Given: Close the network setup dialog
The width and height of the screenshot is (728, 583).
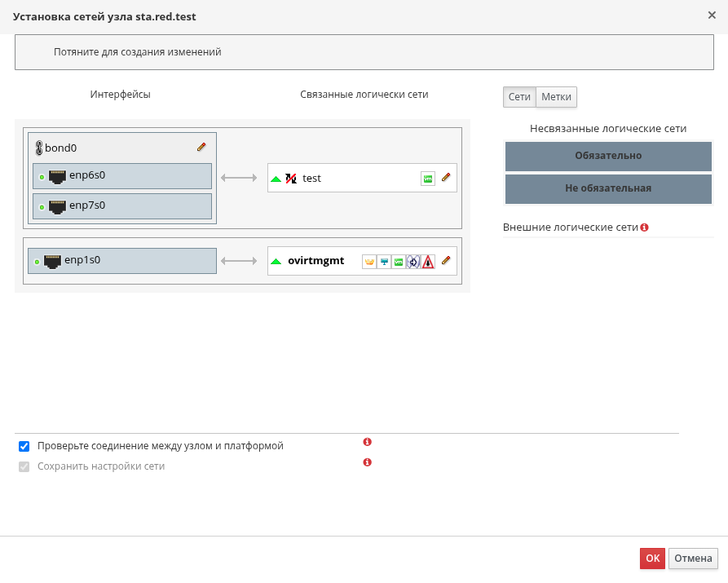Looking at the screenshot, I should (x=712, y=15).
